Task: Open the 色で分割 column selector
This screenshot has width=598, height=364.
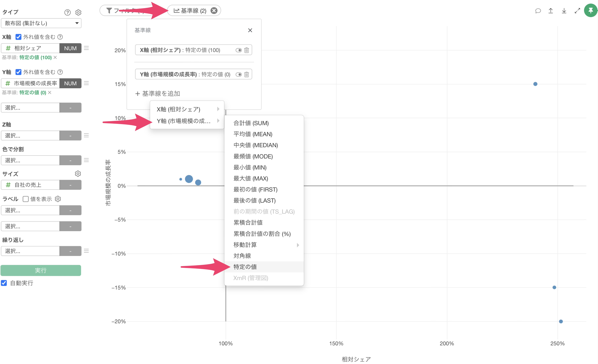Action: [x=30, y=160]
